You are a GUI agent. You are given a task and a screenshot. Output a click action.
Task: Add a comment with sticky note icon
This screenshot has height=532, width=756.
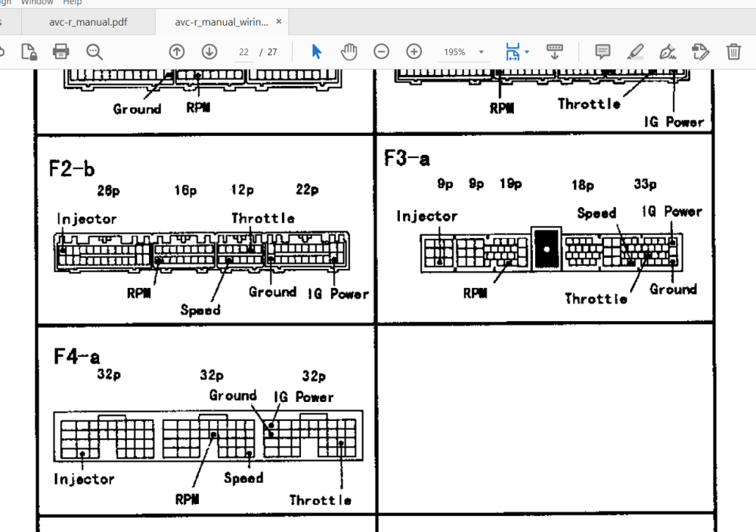[x=603, y=51]
